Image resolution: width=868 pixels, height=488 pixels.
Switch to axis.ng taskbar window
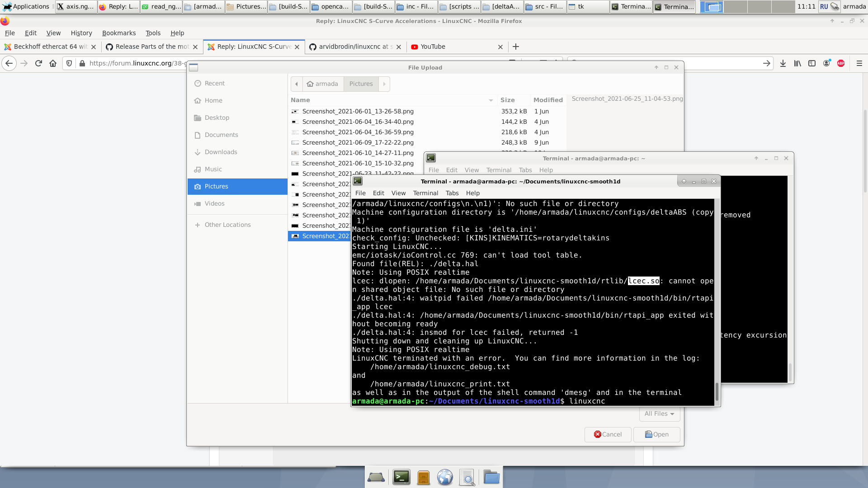click(x=76, y=7)
